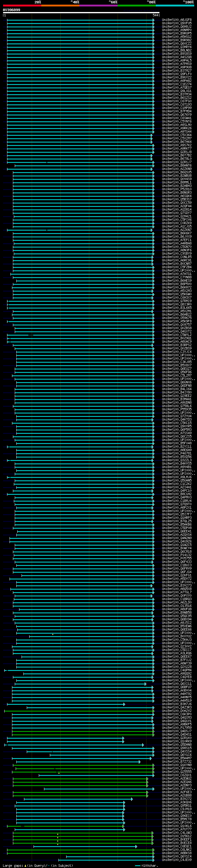This screenshot has width=197, height=868.
Task: Select the UniRef100_B4LI64 label
Action: click(177, 389)
